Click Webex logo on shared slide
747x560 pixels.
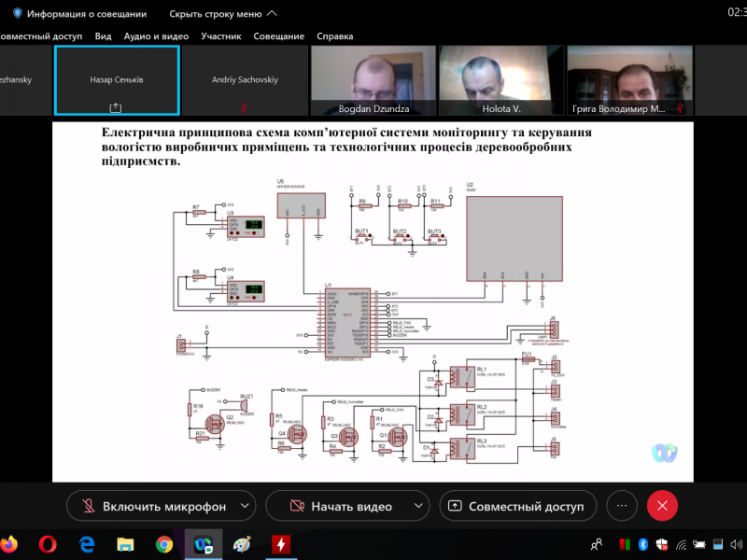[x=664, y=452]
